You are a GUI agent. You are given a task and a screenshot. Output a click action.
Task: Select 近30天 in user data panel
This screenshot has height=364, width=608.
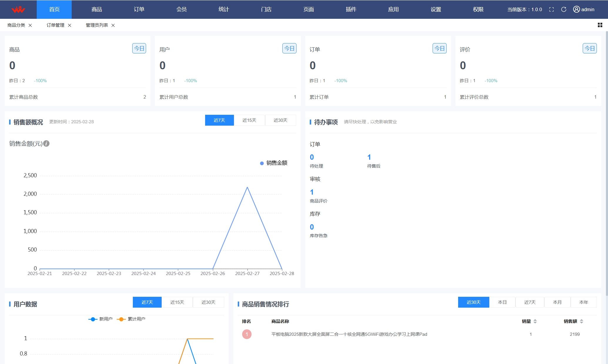pos(208,302)
